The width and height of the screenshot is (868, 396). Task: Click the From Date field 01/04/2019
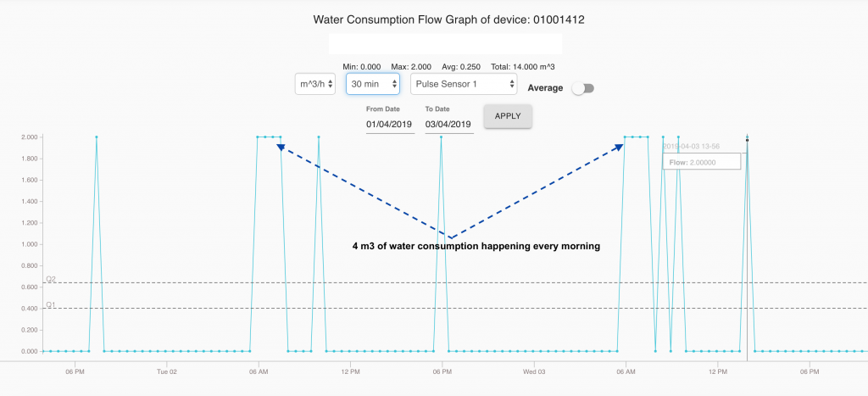389,125
